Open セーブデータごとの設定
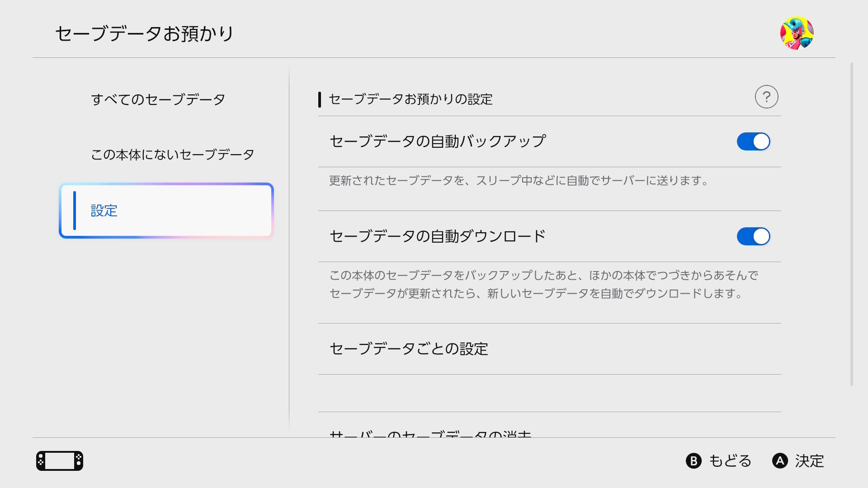This screenshot has width=868, height=488. tap(409, 349)
